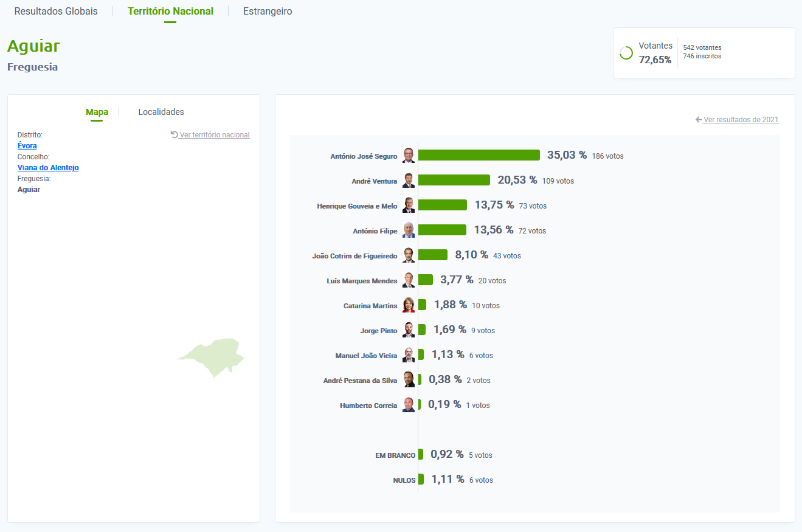This screenshot has height=532, width=802.
Task: Click the back arrow beside 2021 results
Action: (x=699, y=120)
